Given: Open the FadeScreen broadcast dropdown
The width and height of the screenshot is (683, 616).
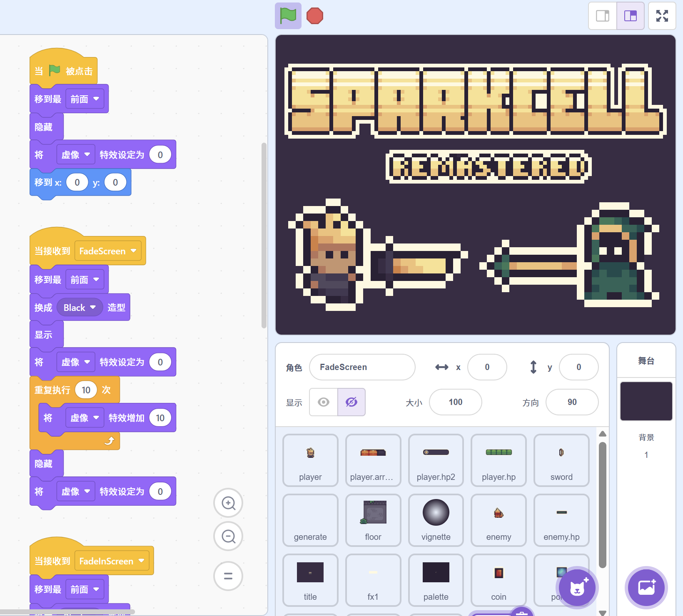Looking at the screenshot, I should [x=108, y=251].
